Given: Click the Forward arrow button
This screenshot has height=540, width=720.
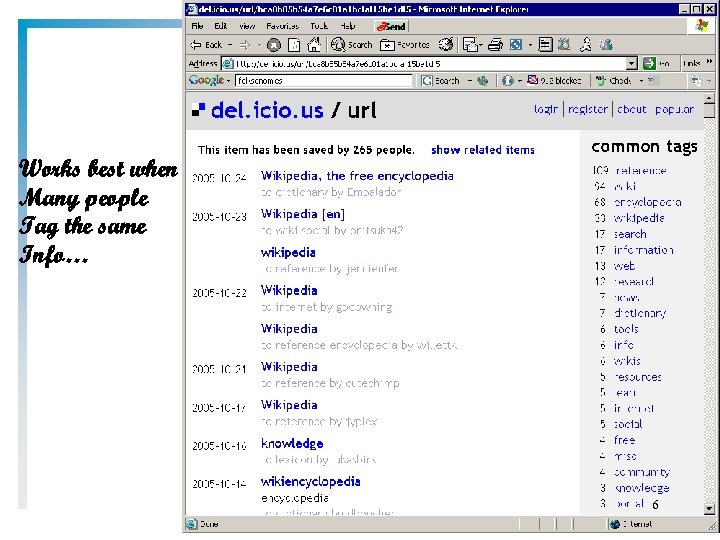Looking at the screenshot, I should (246, 45).
